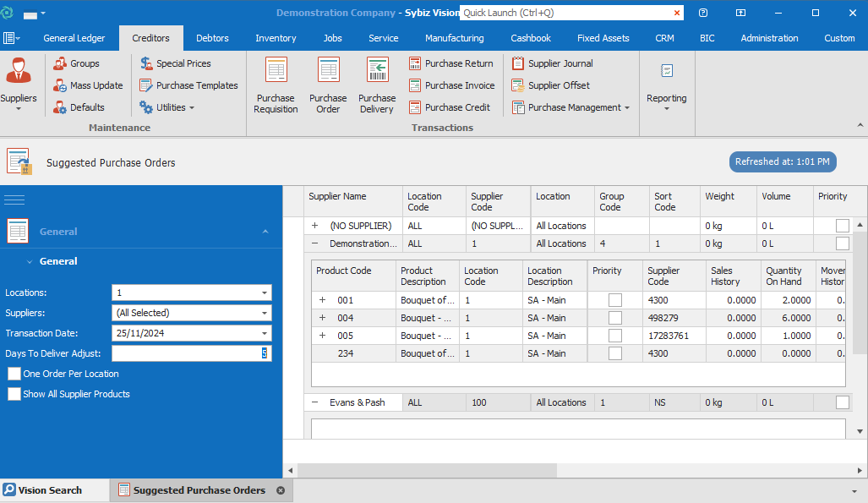Open the Locations dropdown
The width and height of the screenshot is (868, 503).
tap(265, 293)
